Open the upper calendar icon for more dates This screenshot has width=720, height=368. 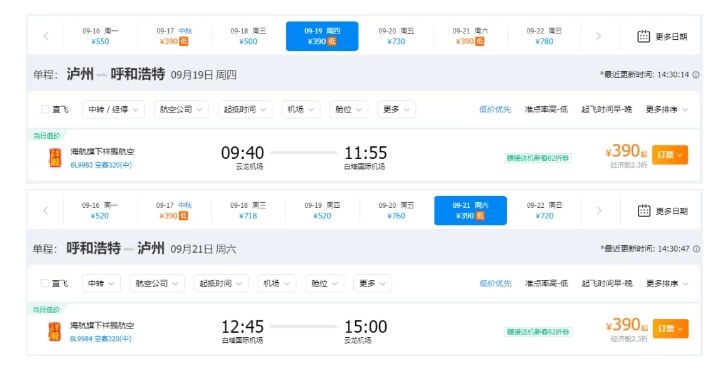tap(643, 36)
